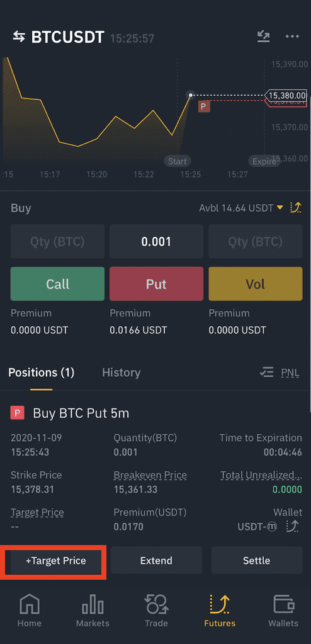Open Markets from the bottom bar
The height and width of the screenshot is (644, 311).
pos(93,611)
